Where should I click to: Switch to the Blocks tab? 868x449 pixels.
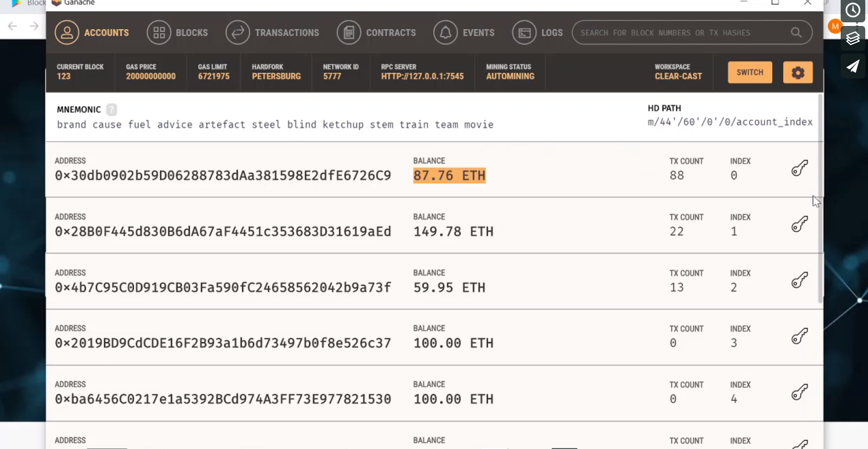tap(177, 33)
